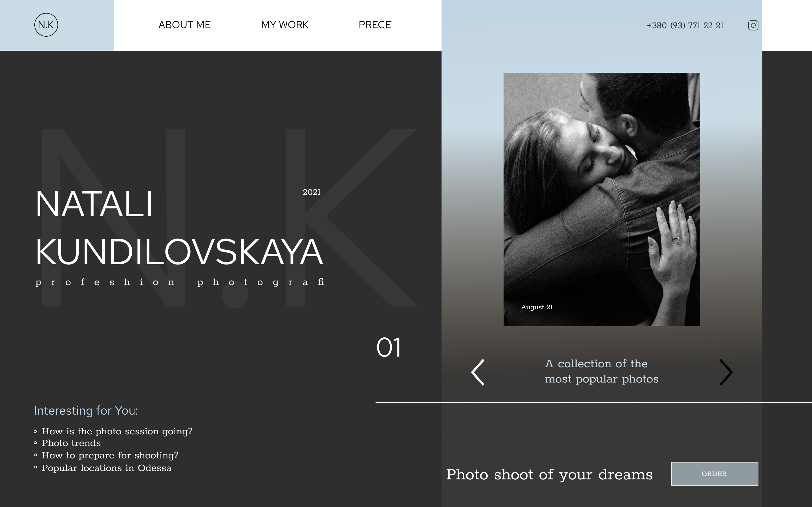
Task: Click the slide number 01 indicator
Action: (x=389, y=347)
